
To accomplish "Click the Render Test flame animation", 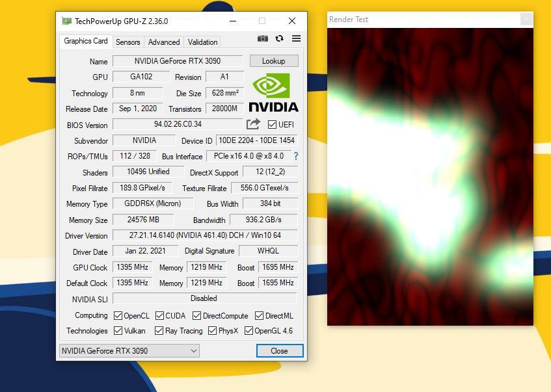I will click(x=430, y=177).
